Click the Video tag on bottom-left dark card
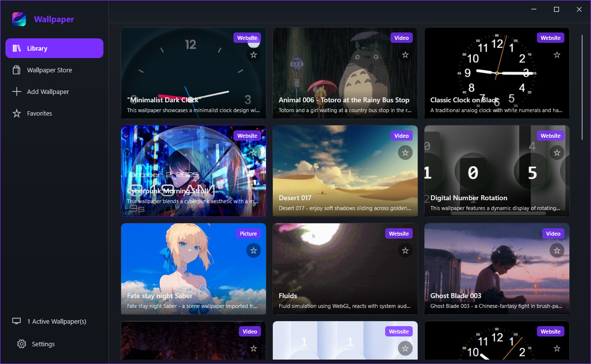This screenshot has width=591, height=364. (x=250, y=332)
